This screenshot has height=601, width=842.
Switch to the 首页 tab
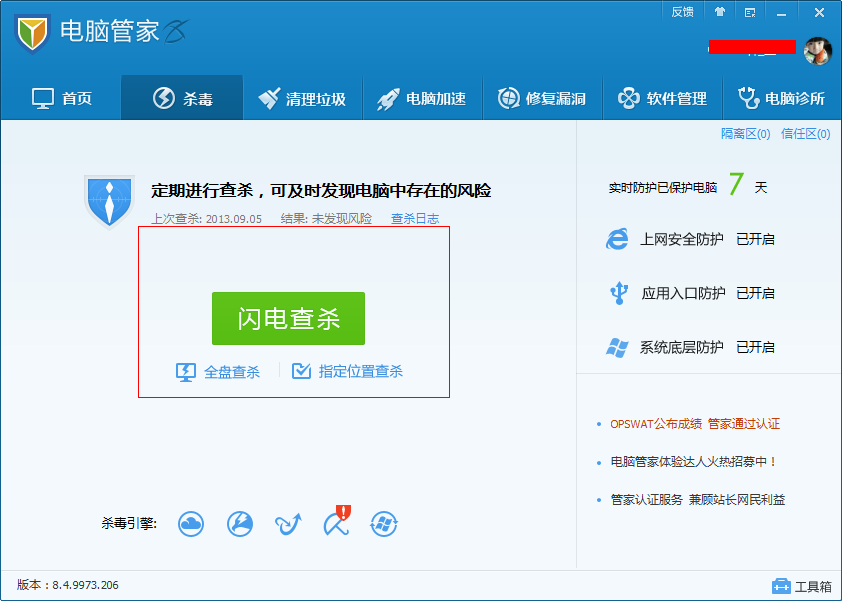61,98
